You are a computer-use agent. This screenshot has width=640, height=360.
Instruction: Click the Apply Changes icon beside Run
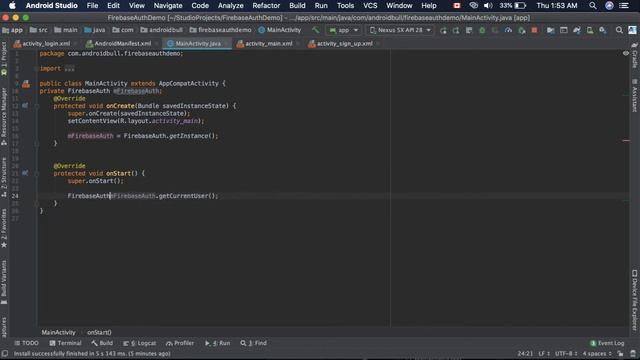tap(456, 30)
